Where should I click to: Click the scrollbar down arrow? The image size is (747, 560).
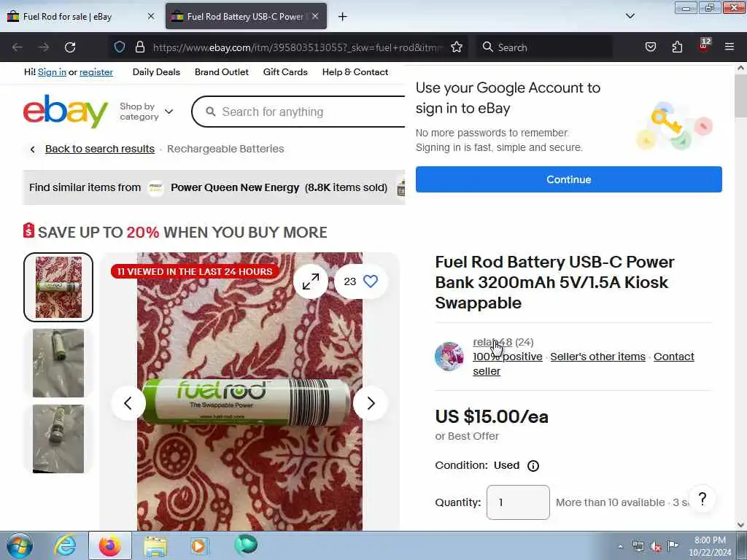[740, 525]
